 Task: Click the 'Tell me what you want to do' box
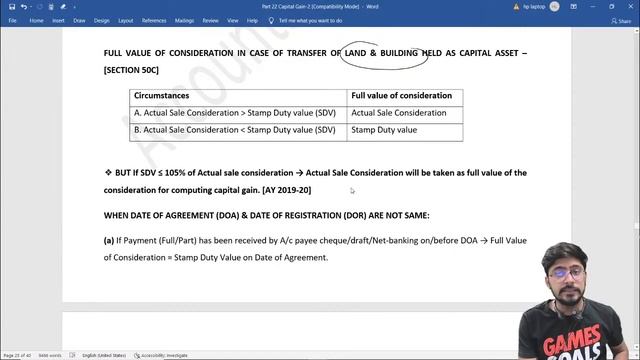tap(311, 20)
